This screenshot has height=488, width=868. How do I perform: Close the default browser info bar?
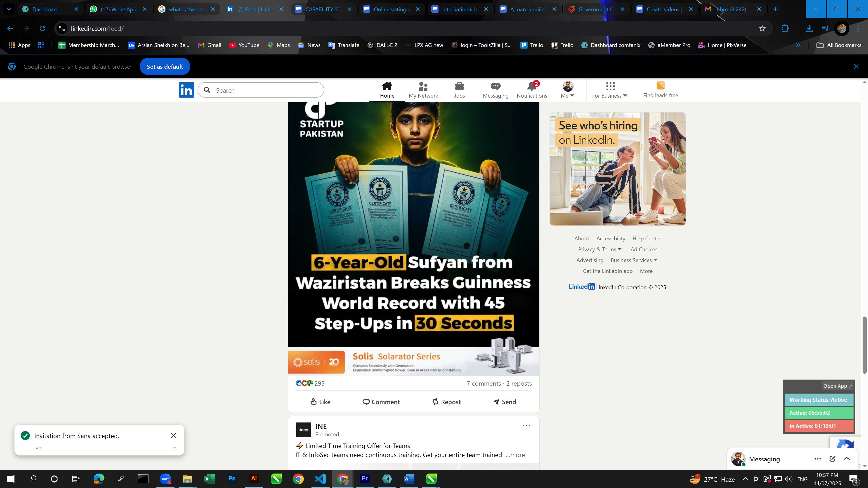click(856, 67)
